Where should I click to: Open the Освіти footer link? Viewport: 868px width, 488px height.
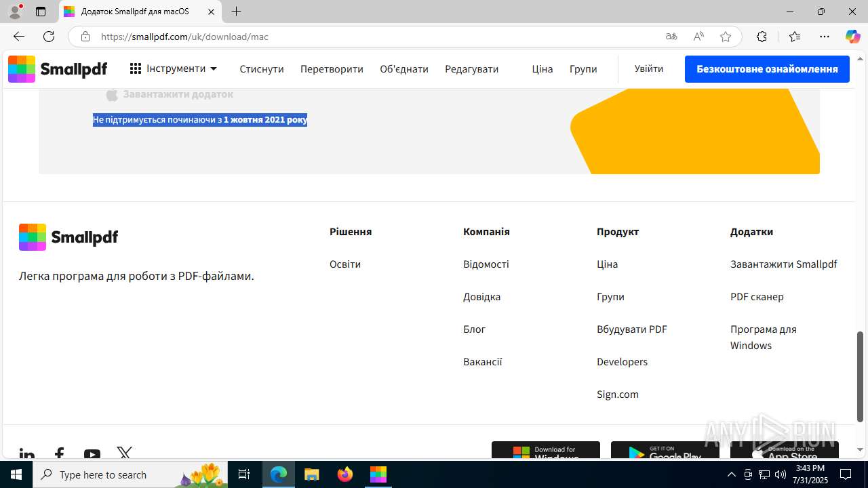pos(345,264)
